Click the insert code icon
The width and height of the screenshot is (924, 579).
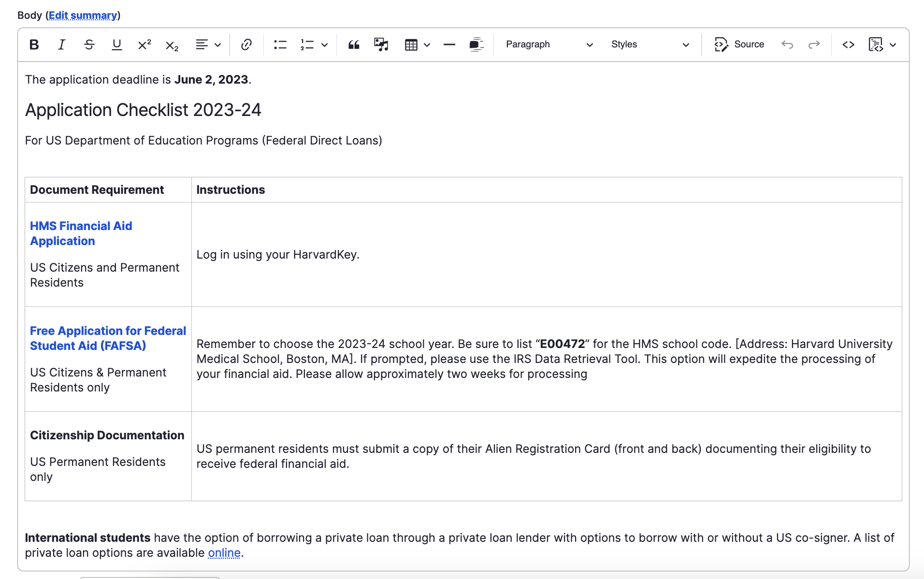[848, 44]
